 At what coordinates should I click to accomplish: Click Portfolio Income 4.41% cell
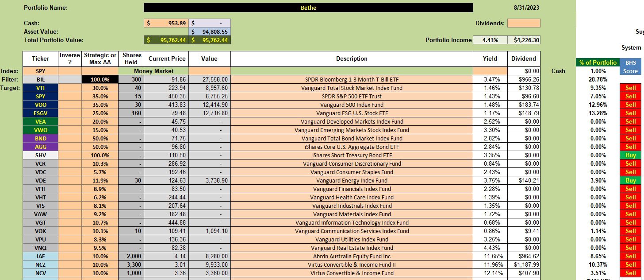click(490, 40)
